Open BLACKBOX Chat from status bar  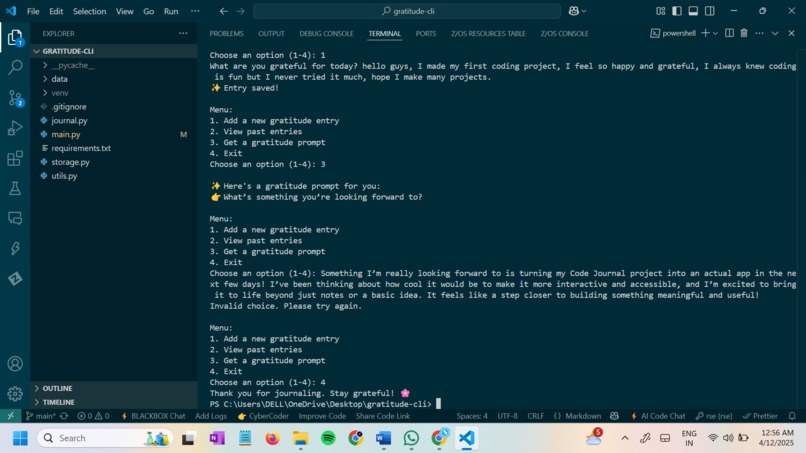(153, 416)
